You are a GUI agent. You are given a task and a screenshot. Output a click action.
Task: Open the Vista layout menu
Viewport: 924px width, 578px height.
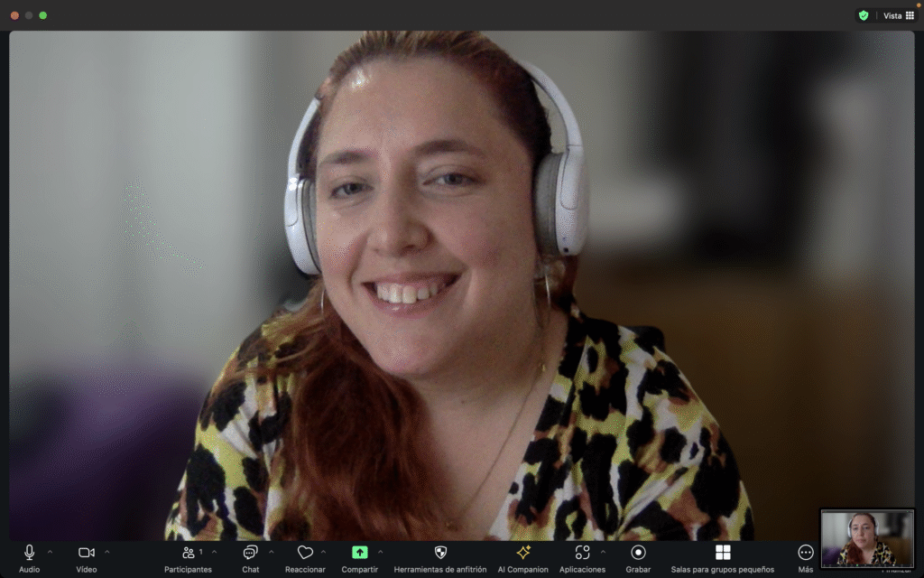tap(899, 15)
